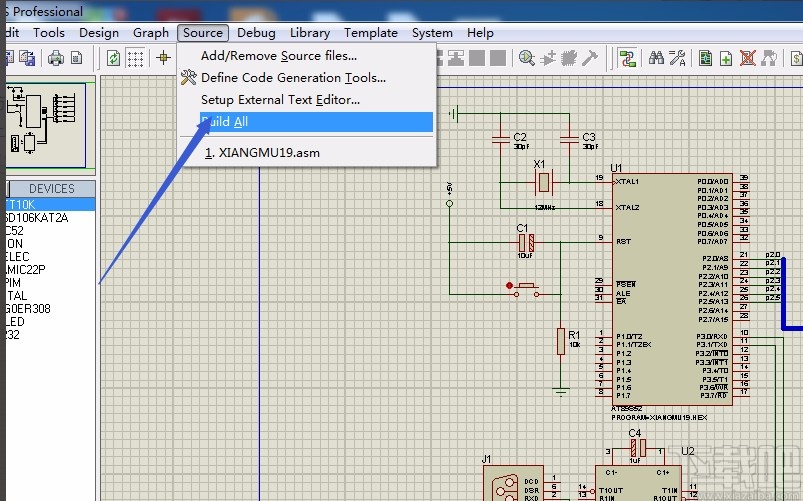Viewport: 803px width, 501px height.
Task: Select electrolytic capacitor C1
Action: 526,242
